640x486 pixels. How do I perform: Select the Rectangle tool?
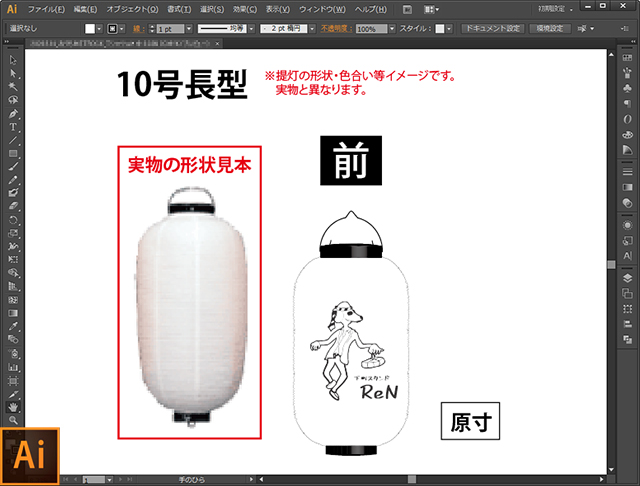coord(13,153)
